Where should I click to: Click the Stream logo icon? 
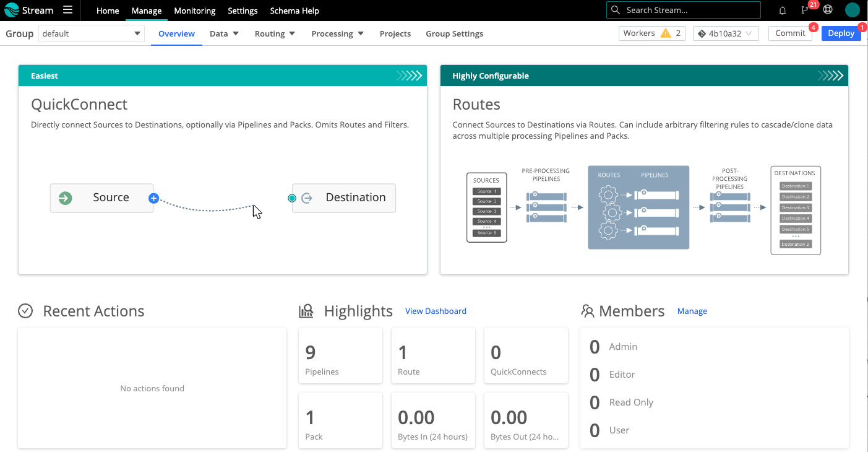pos(12,10)
